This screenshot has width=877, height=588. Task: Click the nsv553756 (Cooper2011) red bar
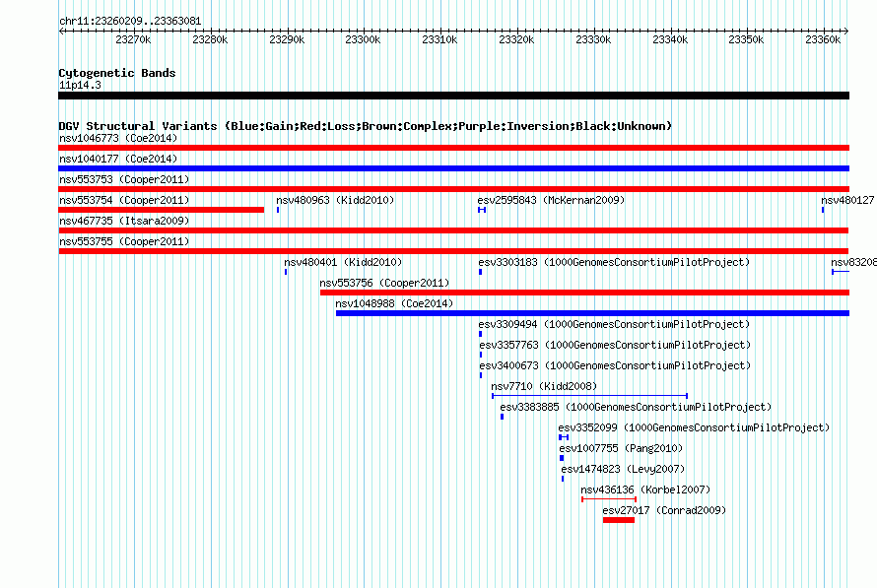(584, 293)
